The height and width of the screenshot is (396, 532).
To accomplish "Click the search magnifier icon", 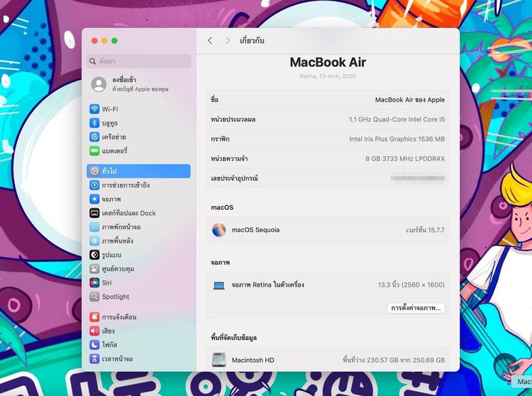I will (92, 61).
